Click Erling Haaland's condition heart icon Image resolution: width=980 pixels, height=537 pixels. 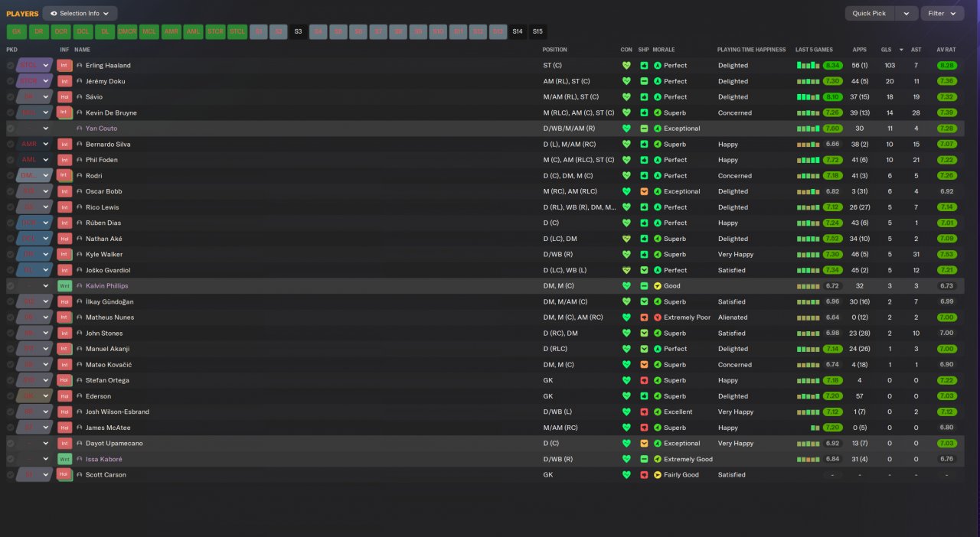pos(626,66)
